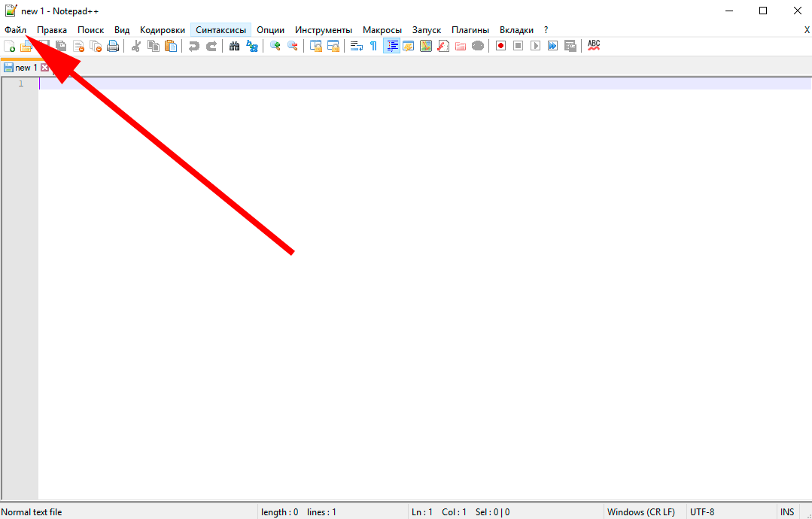Open Find and Replace toolbar icon
This screenshot has height=519, width=812.
[x=252, y=46]
